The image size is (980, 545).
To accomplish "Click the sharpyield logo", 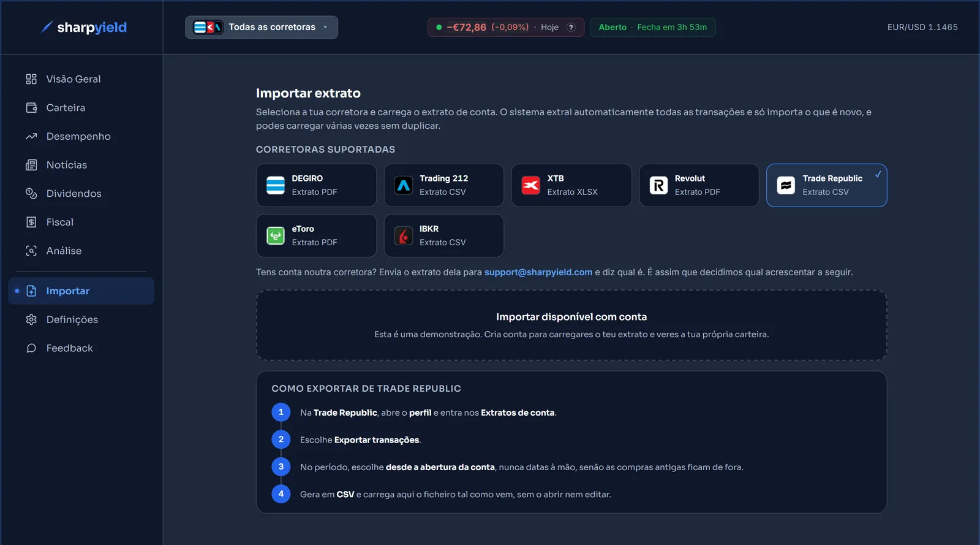I will click(x=83, y=27).
